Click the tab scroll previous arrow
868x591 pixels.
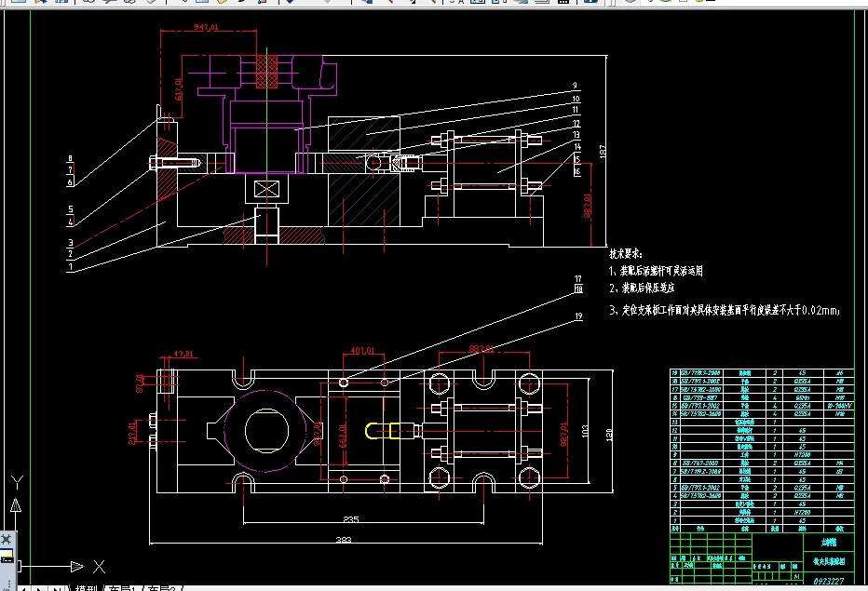tap(23, 588)
